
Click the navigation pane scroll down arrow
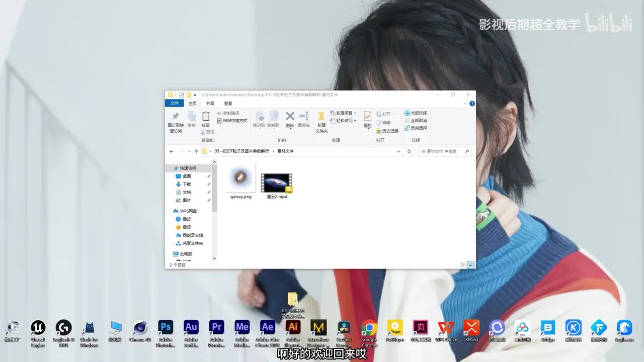pos(214,258)
